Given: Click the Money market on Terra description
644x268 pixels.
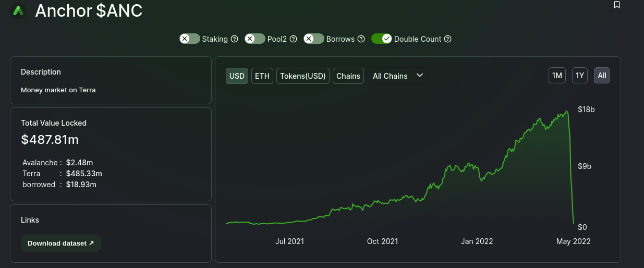Looking at the screenshot, I should 58,90.
